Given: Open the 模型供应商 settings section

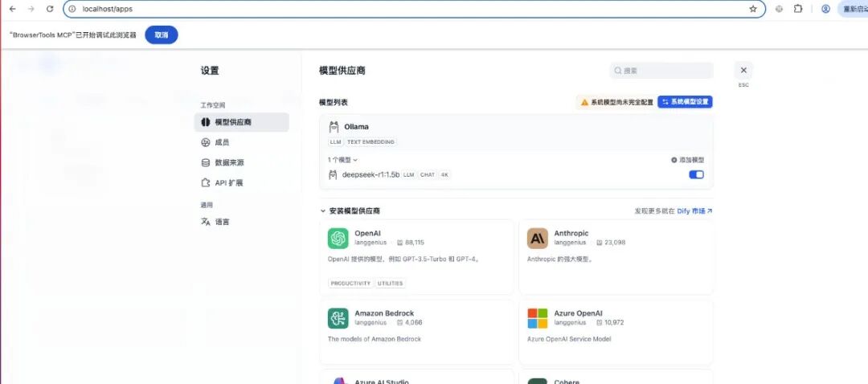Looking at the screenshot, I should pos(242,122).
